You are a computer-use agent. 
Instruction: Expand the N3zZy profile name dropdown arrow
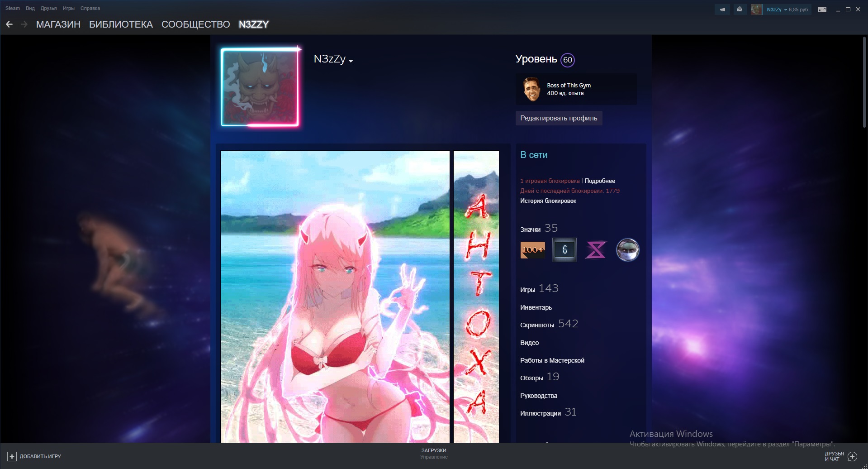351,61
